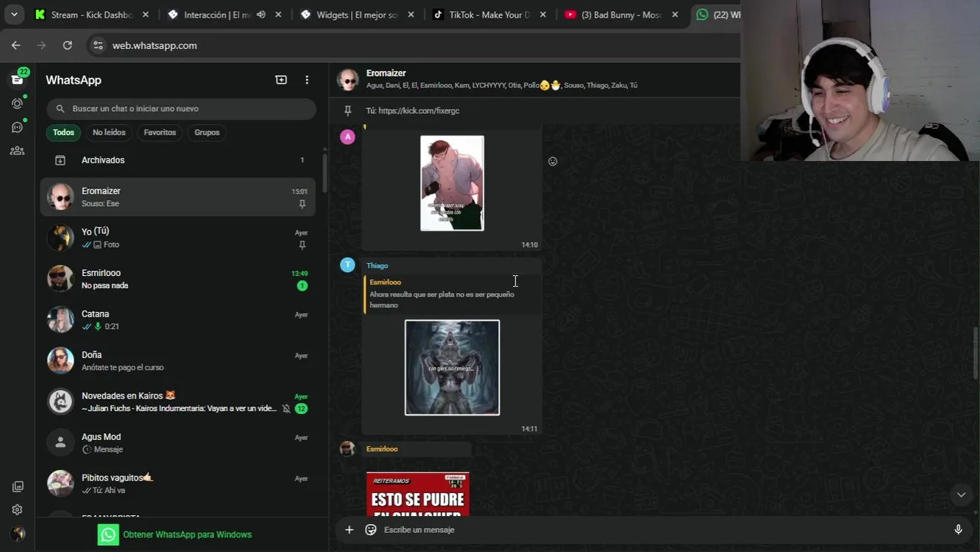Screen dimensions: 980x552
Task: Click muted bell icon on Novedades chat
Action: [x=286, y=409]
